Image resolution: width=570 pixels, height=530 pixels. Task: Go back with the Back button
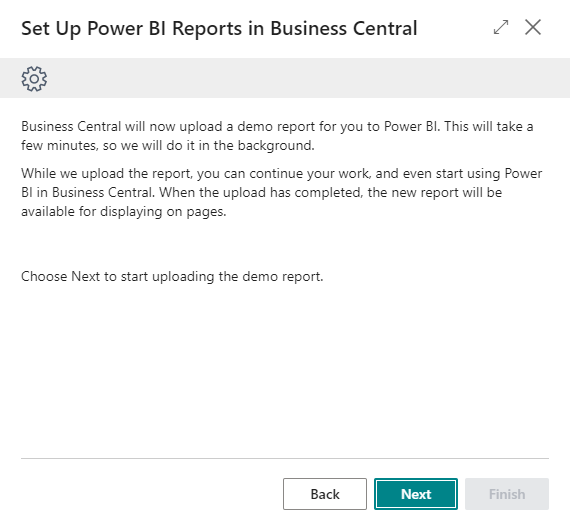pos(325,494)
